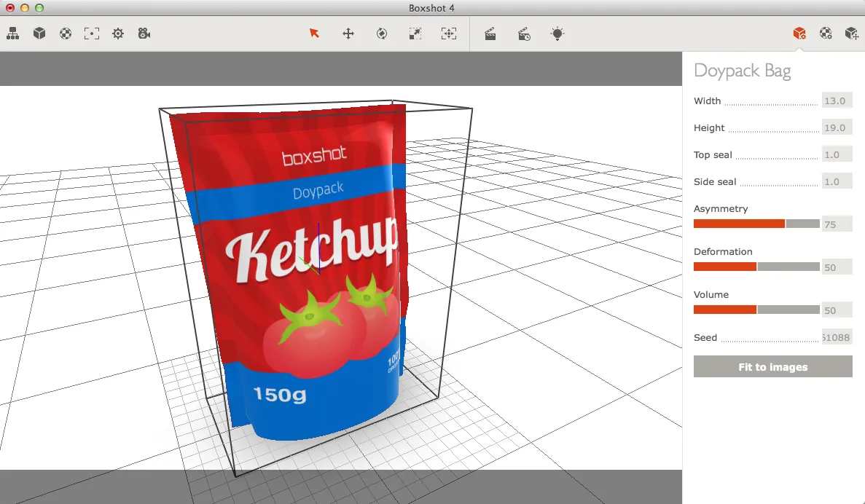Edit the Side seal value field
This screenshot has height=504, width=865.
pos(837,181)
